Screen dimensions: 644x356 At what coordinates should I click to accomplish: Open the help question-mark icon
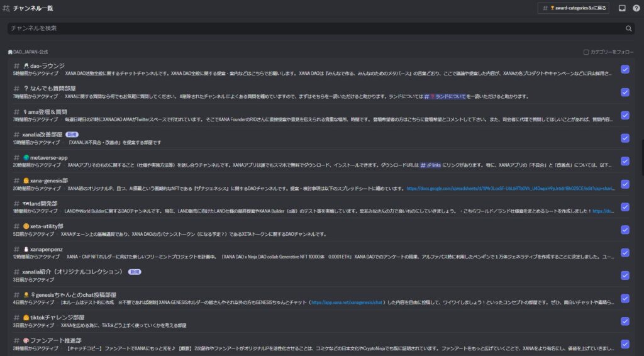[636, 8]
